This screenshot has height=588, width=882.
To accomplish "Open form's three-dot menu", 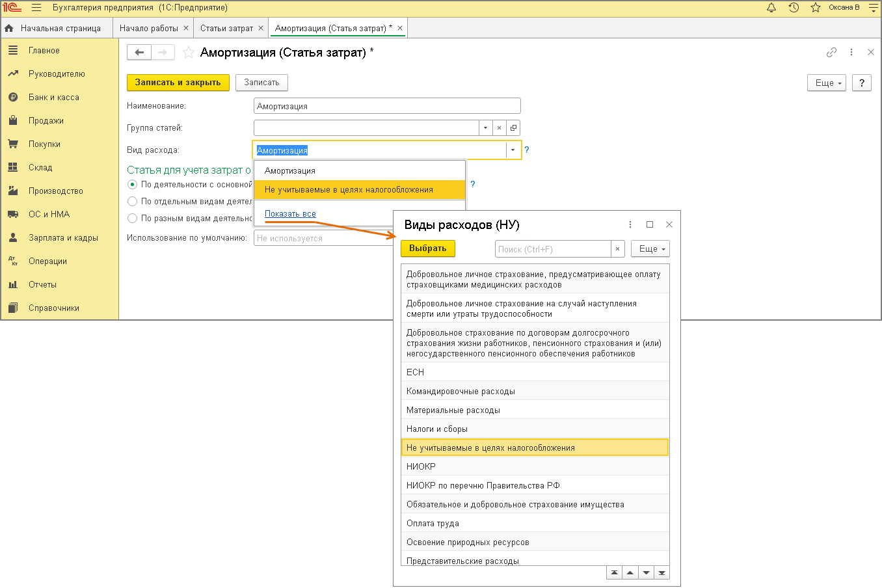I will pos(851,52).
